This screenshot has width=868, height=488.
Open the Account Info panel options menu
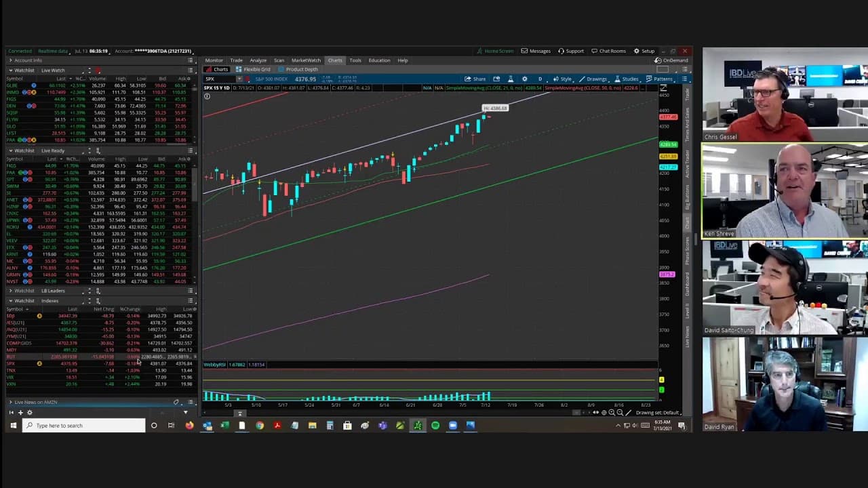coord(191,60)
